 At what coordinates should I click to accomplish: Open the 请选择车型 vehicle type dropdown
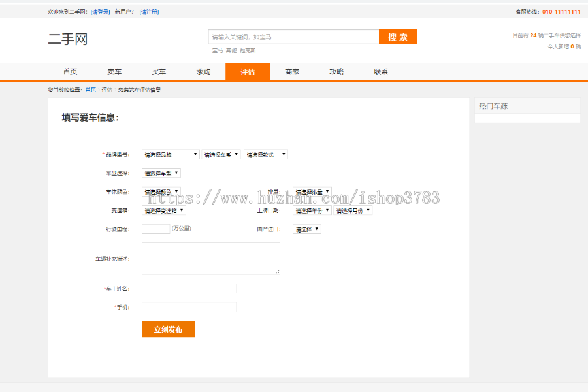(x=160, y=172)
